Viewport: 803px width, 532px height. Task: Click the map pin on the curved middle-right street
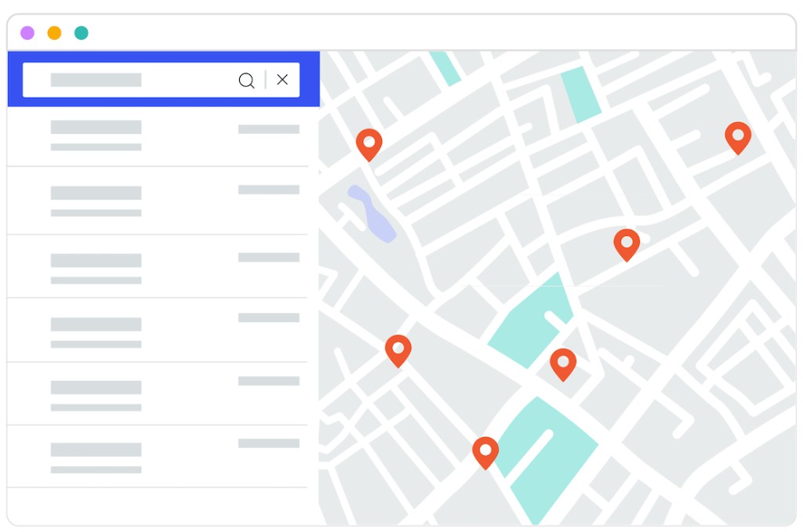click(x=627, y=245)
